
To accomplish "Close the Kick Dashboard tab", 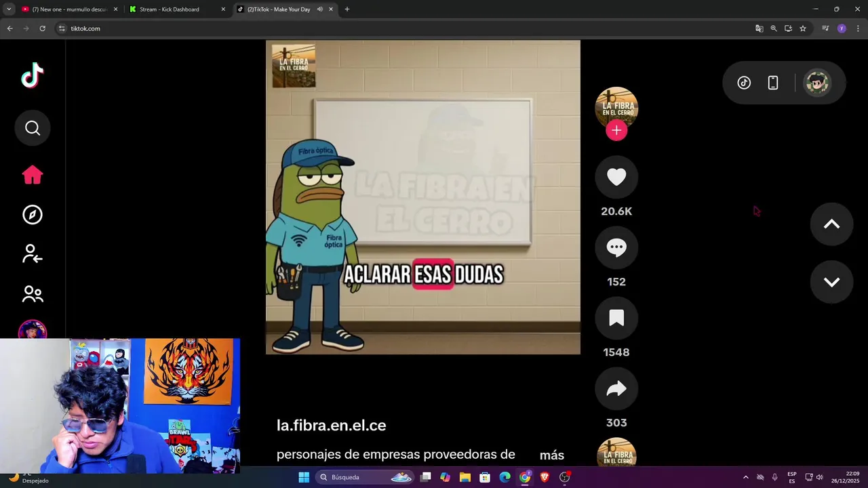I will click(223, 9).
